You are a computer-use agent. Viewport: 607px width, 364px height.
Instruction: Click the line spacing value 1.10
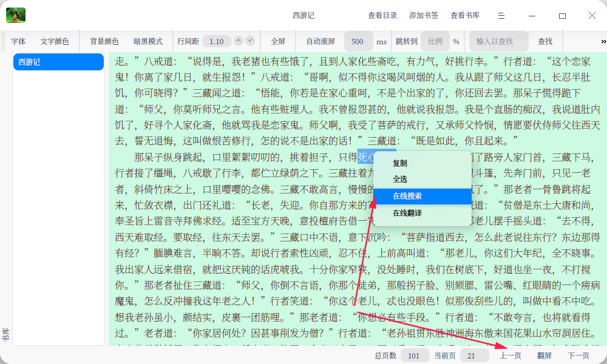tap(217, 41)
